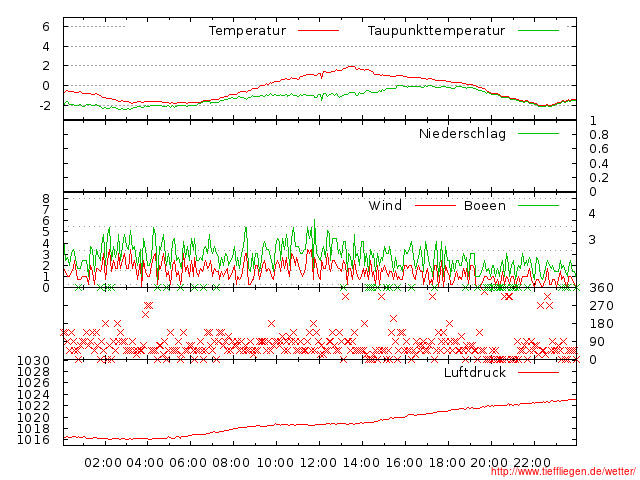The width and height of the screenshot is (640, 480).
Task: Select the 0.6 precipitation axis value
Action: [x=599, y=149]
